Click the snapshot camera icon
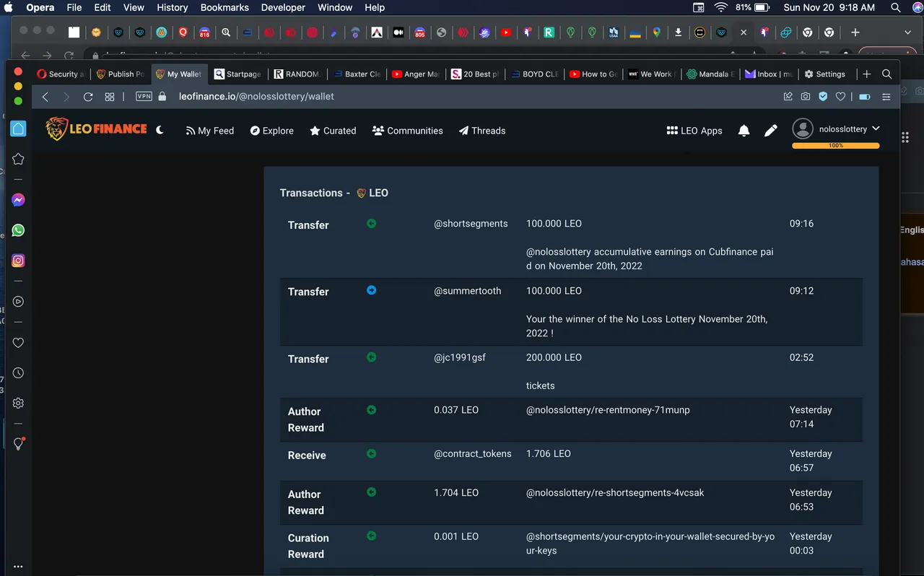 [806, 96]
